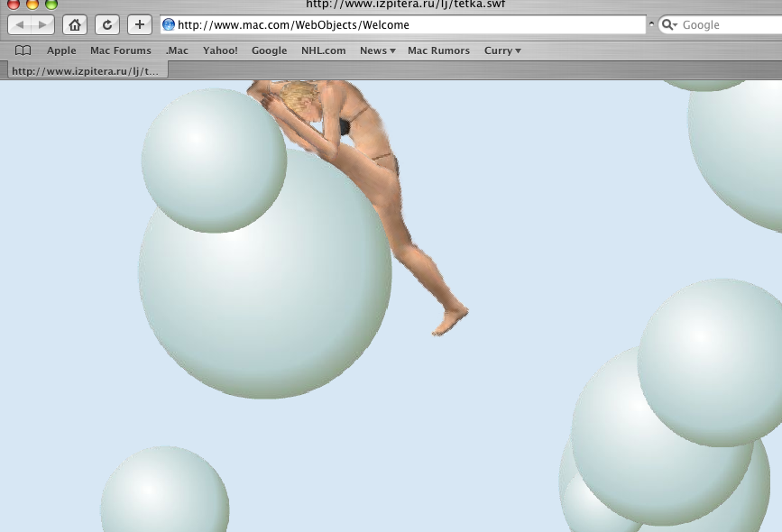782x532 pixels.
Task: Open the Yahoo! bookmark
Action: [x=220, y=50]
